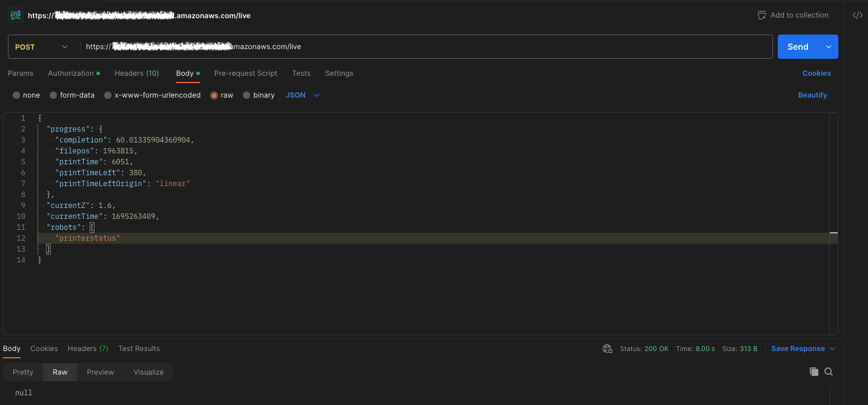Open the Test Results tab
This screenshot has width=868, height=405.
click(x=139, y=349)
